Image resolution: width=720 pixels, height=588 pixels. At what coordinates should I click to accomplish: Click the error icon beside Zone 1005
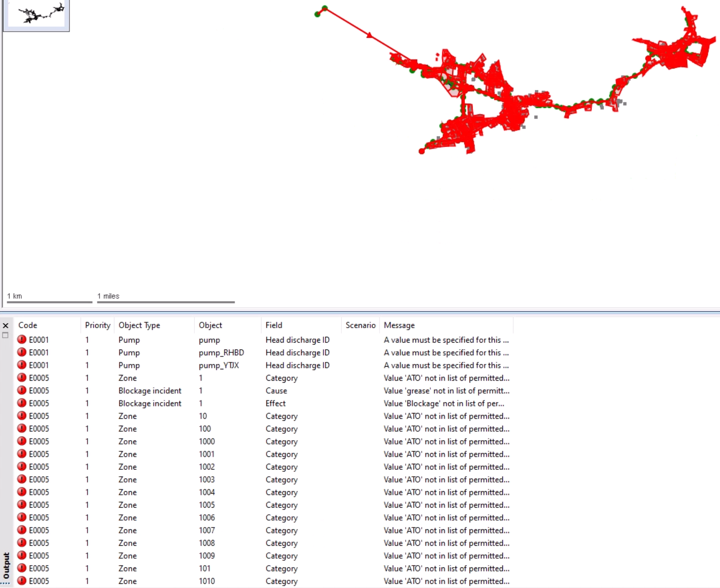coord(22,505)
